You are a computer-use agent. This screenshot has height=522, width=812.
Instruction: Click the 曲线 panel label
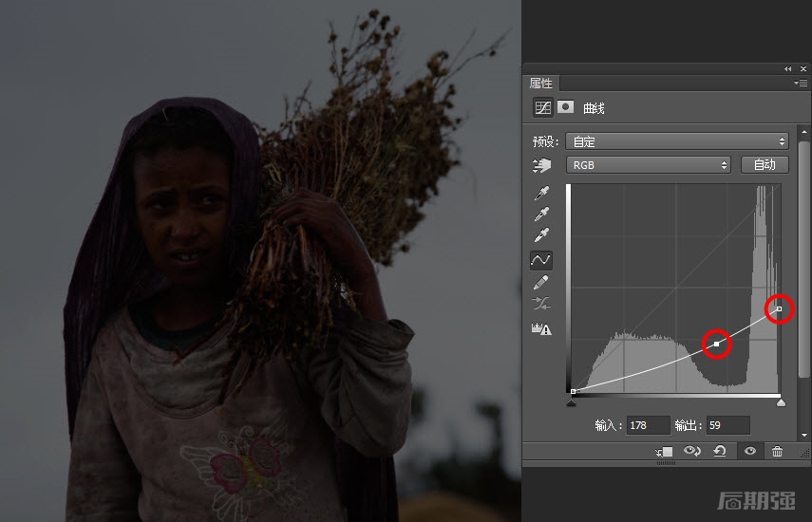(594, 108)
